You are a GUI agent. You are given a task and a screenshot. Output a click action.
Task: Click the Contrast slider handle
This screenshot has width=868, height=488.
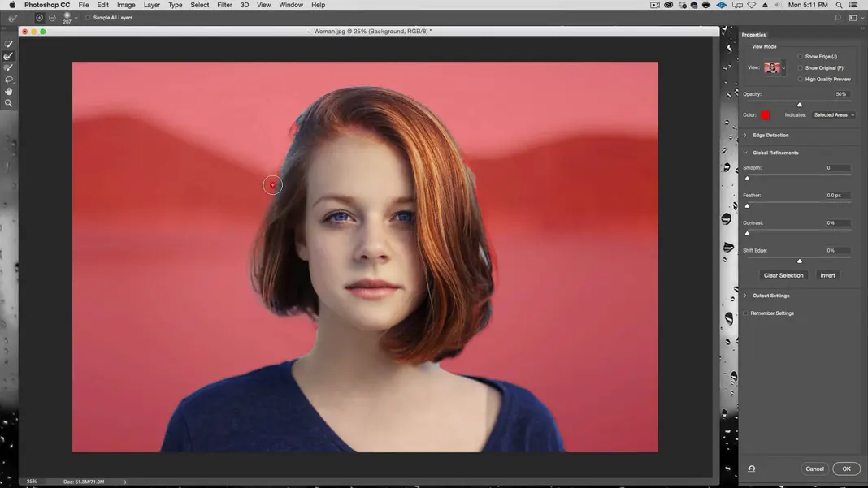pyautogui.click(x=748, y=234)
